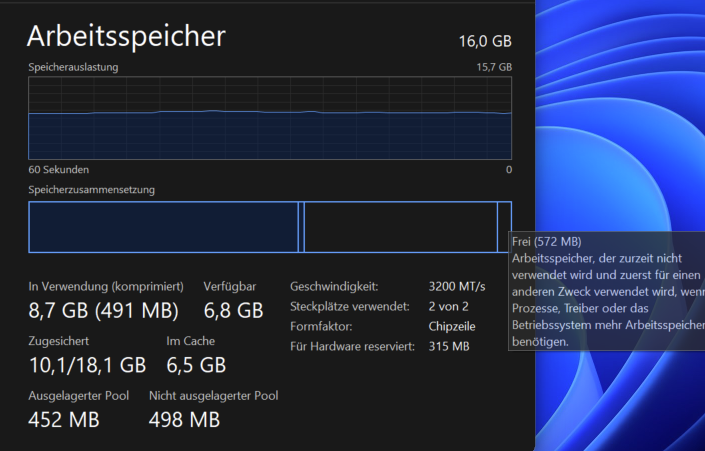Click inside the memory usage graph
The height and width of the screenshot is (451, 705).
[270, 118]
